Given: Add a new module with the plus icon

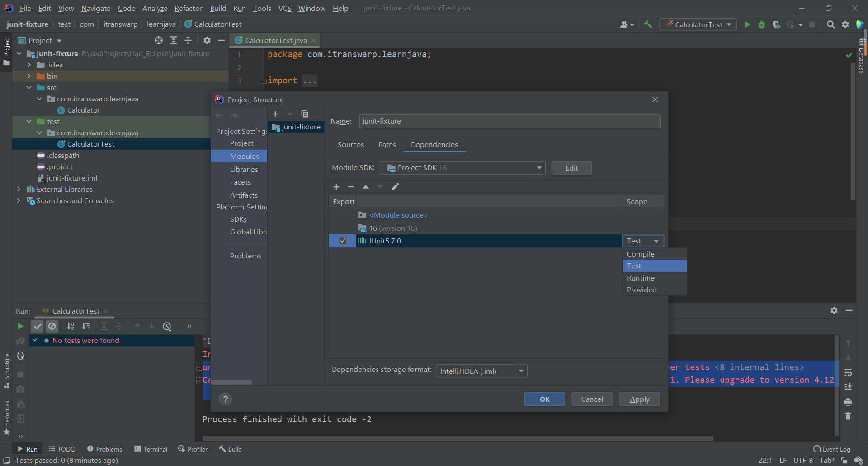Looking at the screenshot, I should 275,114.
